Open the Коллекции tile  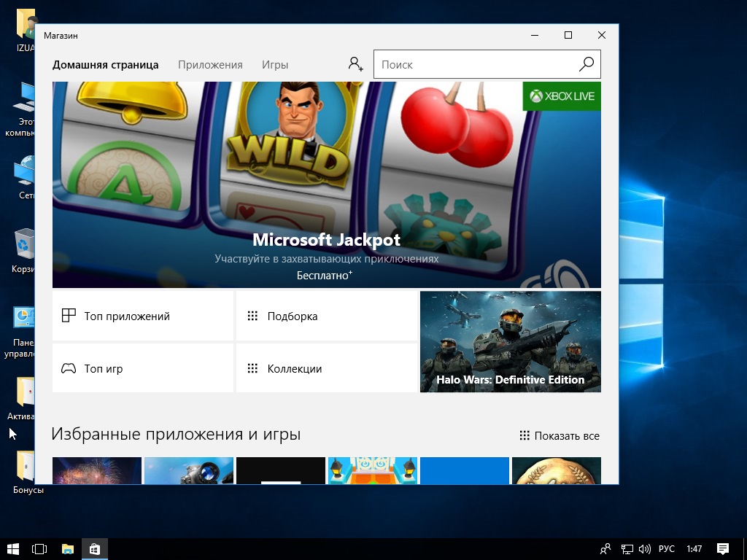[x=326, y=368]
